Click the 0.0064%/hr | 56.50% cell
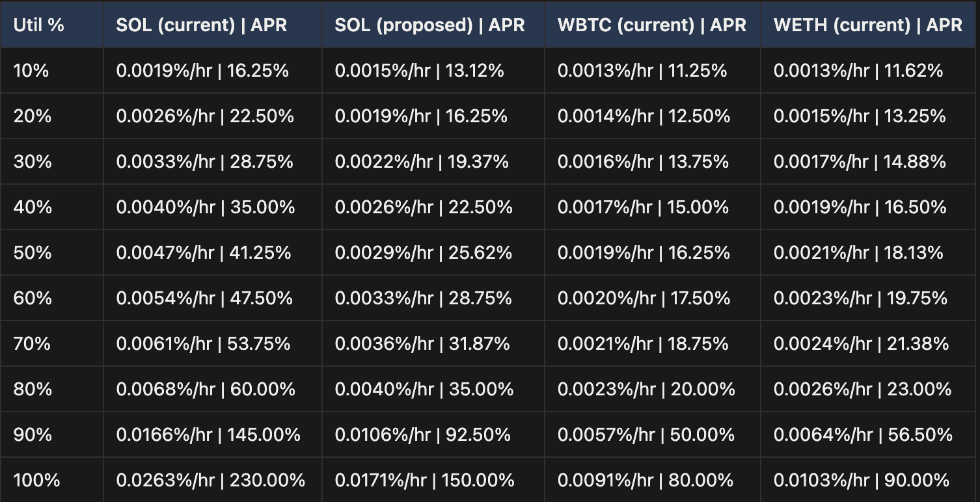The image size is (980, 502). pos(863,434)
